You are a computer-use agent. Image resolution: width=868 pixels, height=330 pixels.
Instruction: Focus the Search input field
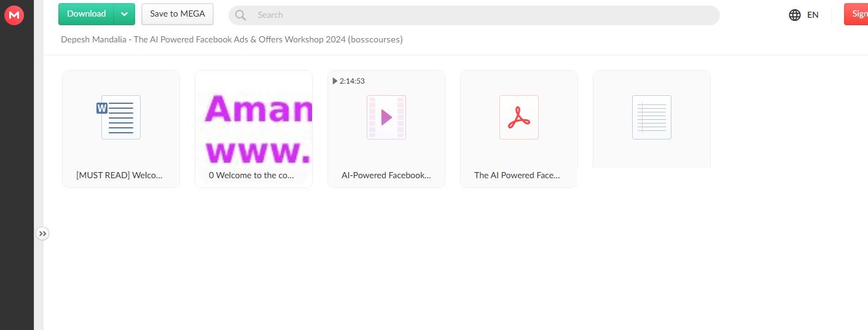[479, 15]
